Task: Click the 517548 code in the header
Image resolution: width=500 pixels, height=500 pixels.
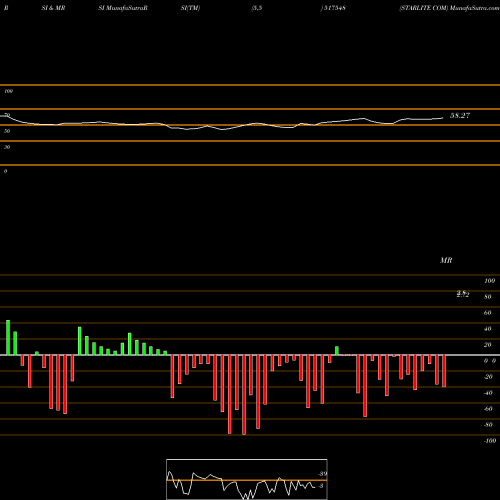Action: 334,8
